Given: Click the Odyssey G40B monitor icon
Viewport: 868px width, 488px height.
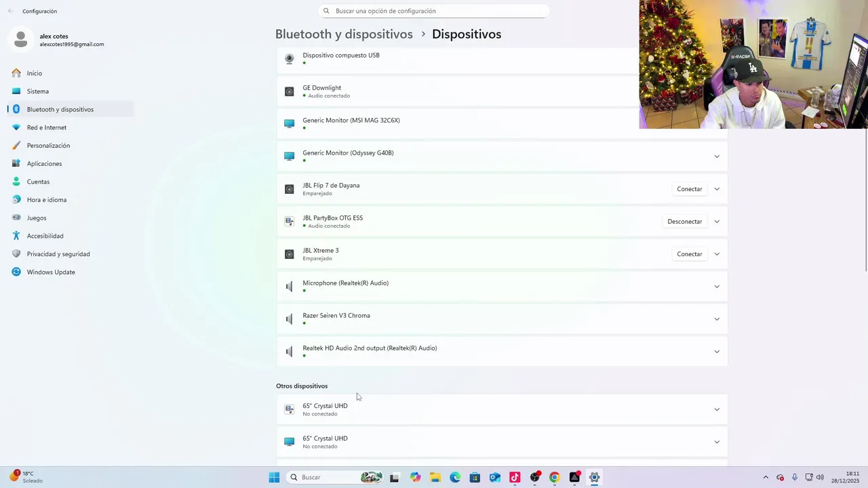Looking at the screenshot, I should click(x=290, y=157).
